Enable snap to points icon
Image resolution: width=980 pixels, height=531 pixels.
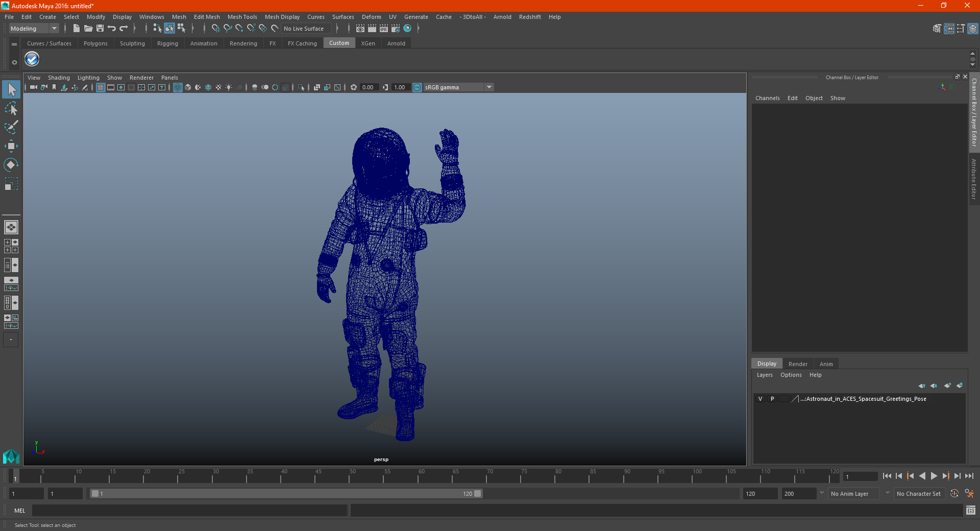point(239,29)
